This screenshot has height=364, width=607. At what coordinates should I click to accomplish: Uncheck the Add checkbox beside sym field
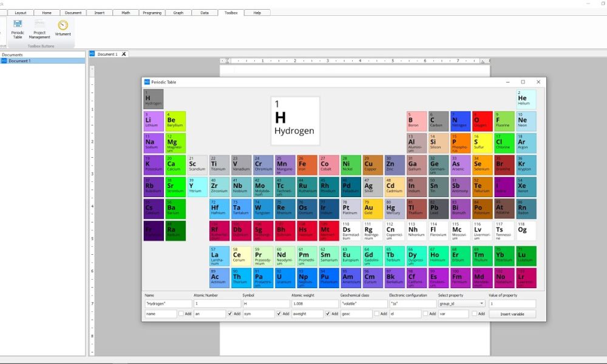(x=279, y=314)
